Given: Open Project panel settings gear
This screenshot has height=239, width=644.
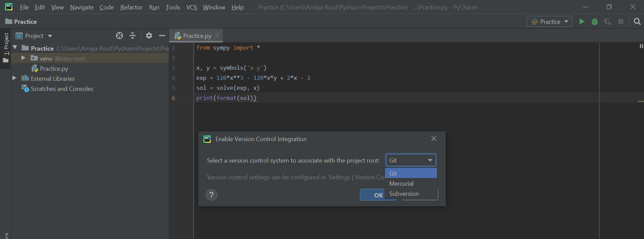Looking at the screenshot, I should [149, 36].
